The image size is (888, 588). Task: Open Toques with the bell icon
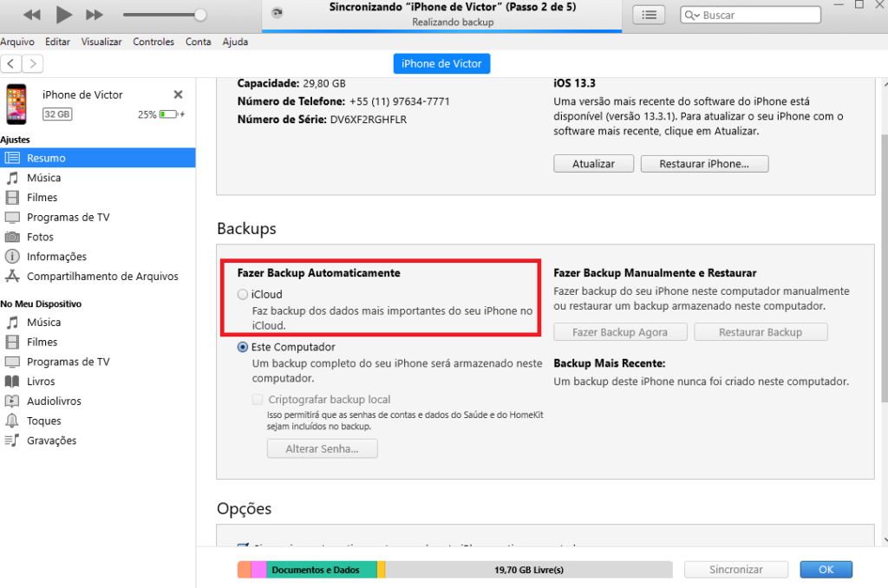pos(12,421)
